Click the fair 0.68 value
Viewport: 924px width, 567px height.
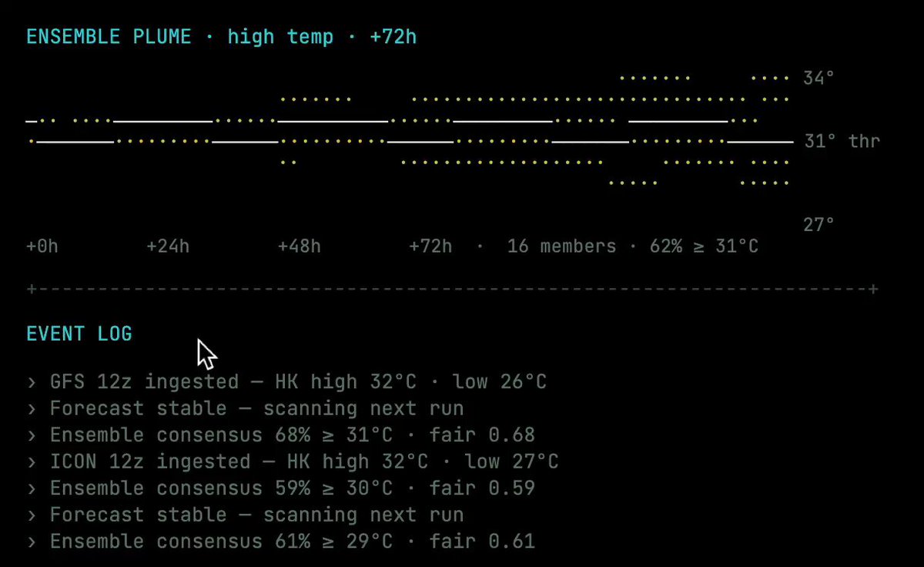click(482, 434)
